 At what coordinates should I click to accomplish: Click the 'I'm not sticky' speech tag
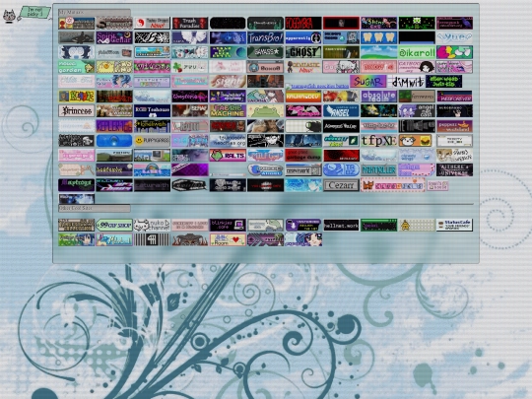point(34,13)
